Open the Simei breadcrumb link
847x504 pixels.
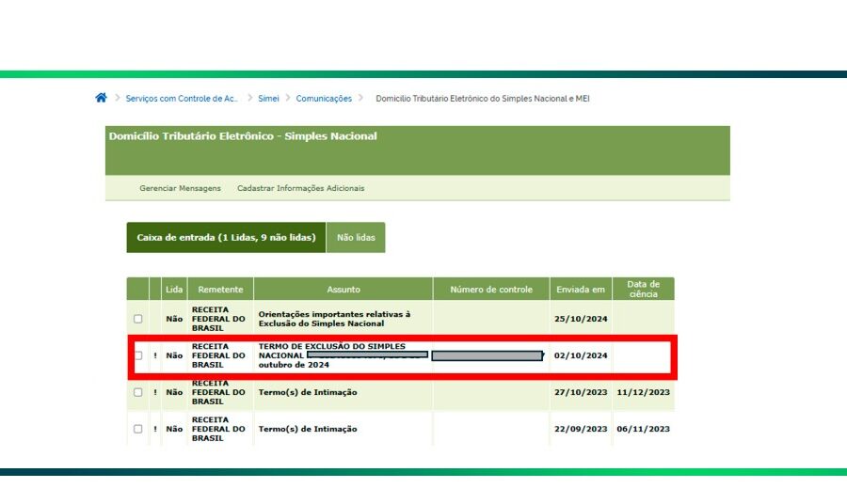pyautogui.click(x=268, y=98)
